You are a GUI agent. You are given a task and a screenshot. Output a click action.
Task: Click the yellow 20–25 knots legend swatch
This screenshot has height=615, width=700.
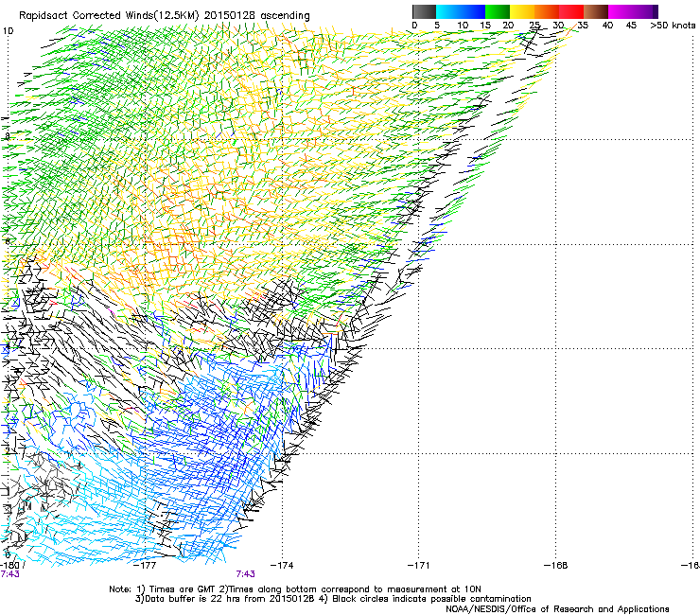click(x=522, y=11)
